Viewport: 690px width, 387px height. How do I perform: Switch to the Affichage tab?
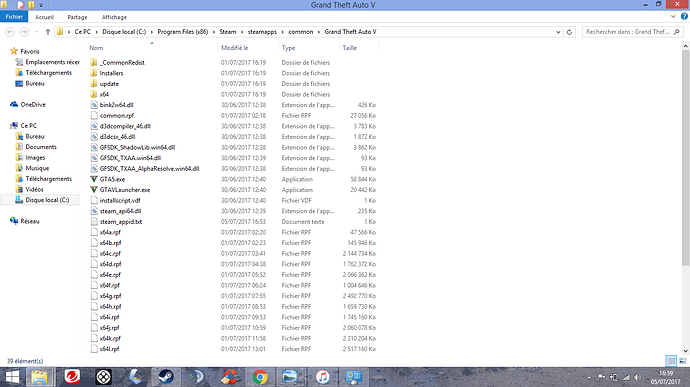pos(114,17)
